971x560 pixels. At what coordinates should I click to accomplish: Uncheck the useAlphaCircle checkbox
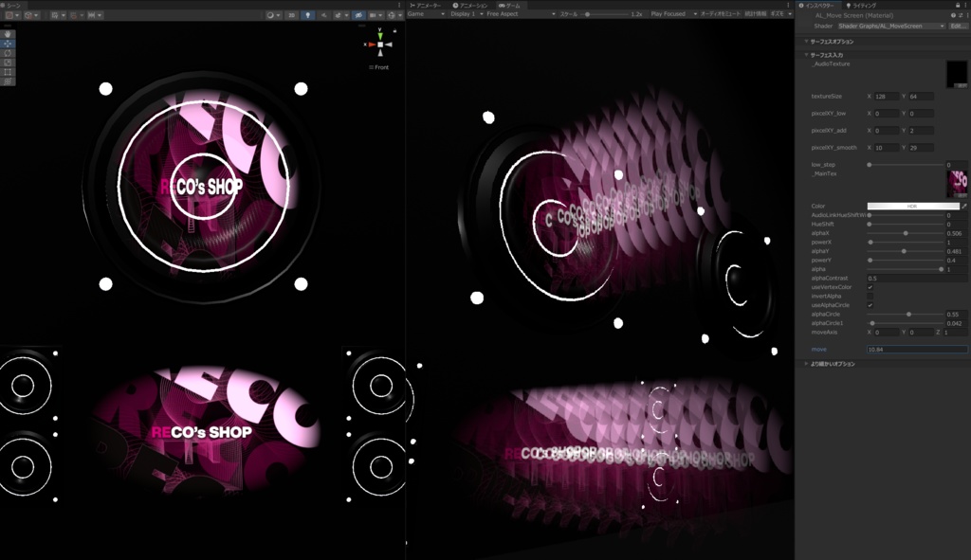click(x=870, y=305)
